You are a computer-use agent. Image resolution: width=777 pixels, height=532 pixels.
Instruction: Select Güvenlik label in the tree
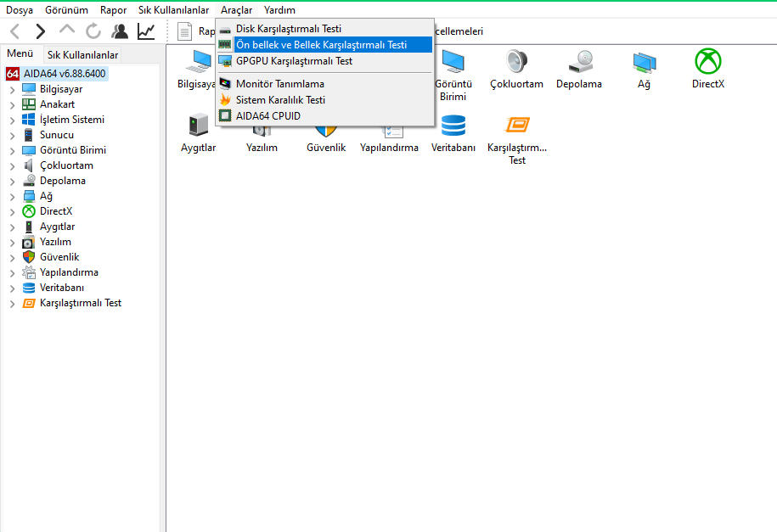click(x=59, y=256)
